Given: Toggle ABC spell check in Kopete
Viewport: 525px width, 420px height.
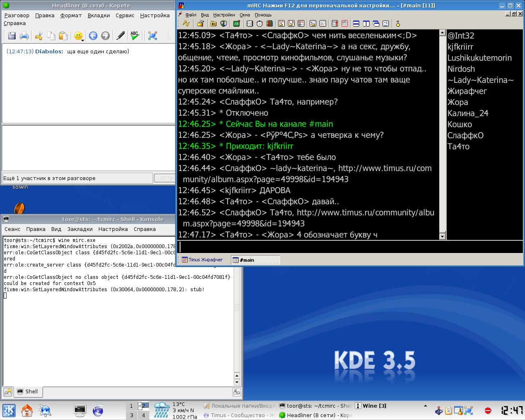Looking at the screenshot, I should (x=135, y=36).
